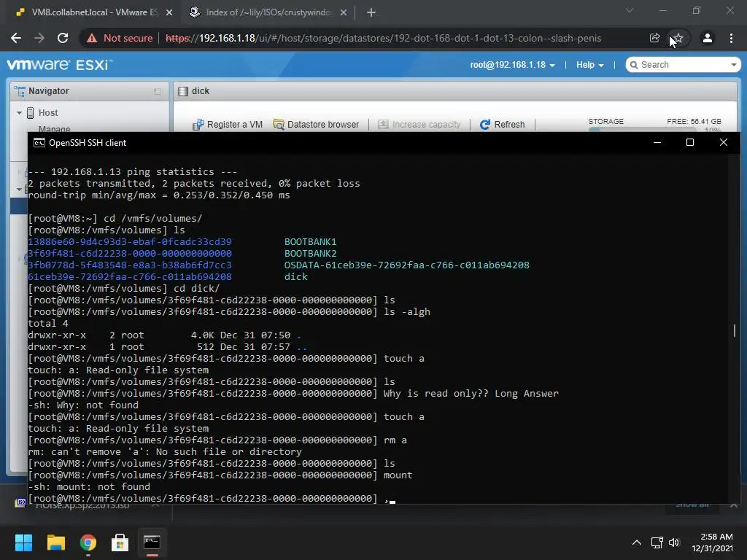Switch to Index of /~lily/ISOs tab
747x560 pixels.
pyautogui.click(x=268, y=13)
